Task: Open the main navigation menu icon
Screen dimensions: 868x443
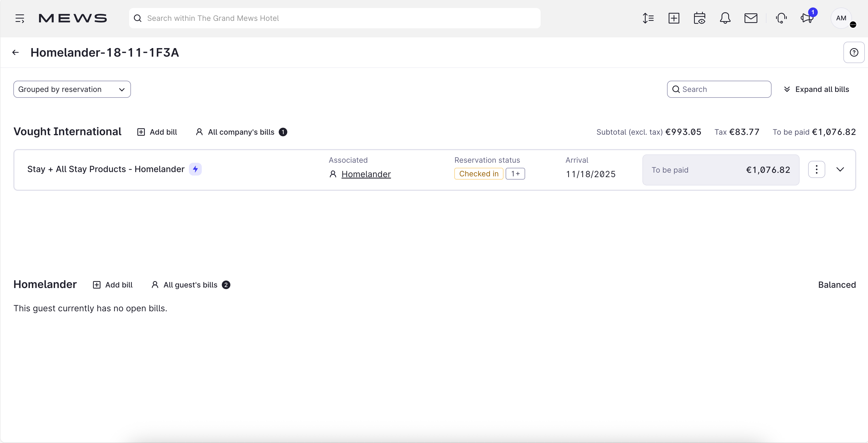Action: (x=20, y=18)
